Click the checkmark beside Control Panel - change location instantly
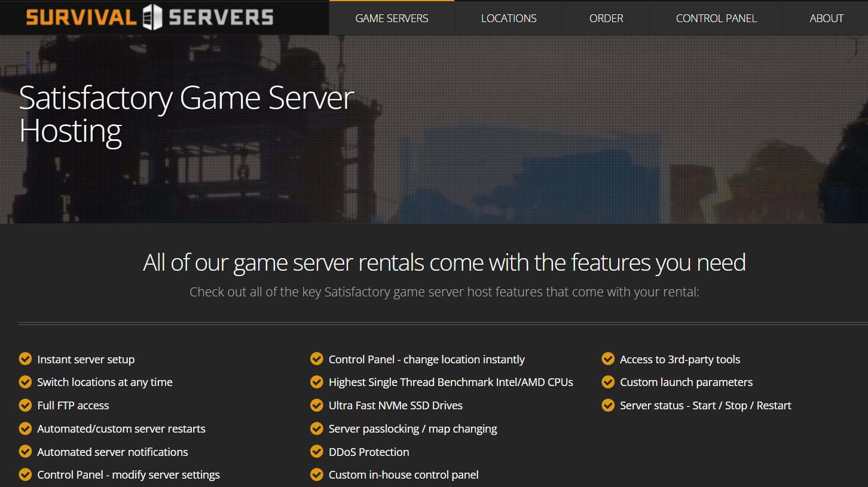 317,359
